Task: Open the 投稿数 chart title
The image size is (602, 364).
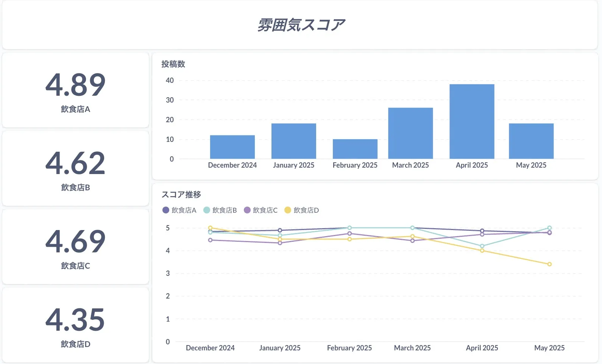Action: (x=173, y=64)
